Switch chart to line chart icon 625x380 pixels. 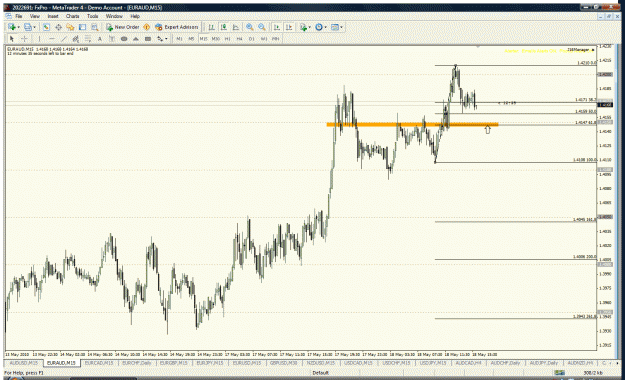(x=236, y=27)
